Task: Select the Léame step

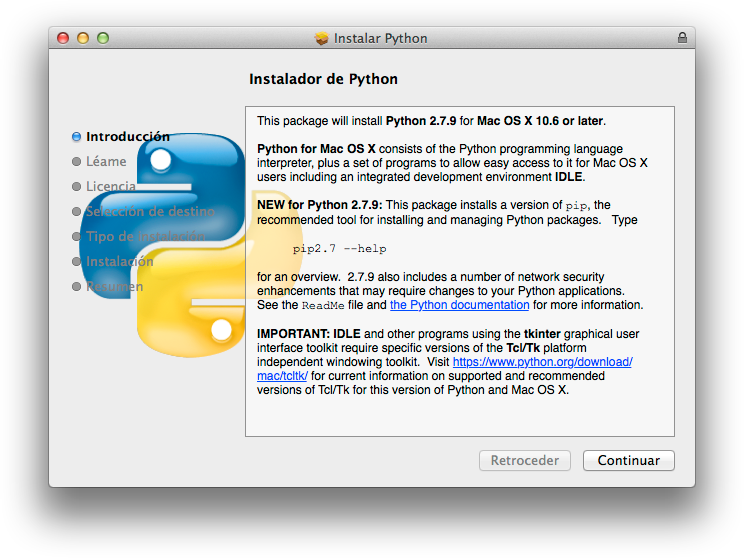Action: (106, 161)
